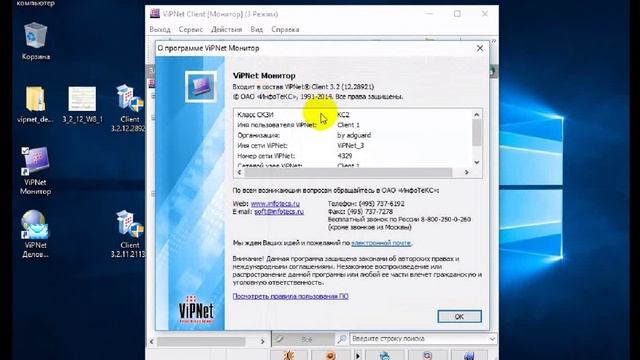
Task: Select the 4329 network number value
Action: (345, 156)
